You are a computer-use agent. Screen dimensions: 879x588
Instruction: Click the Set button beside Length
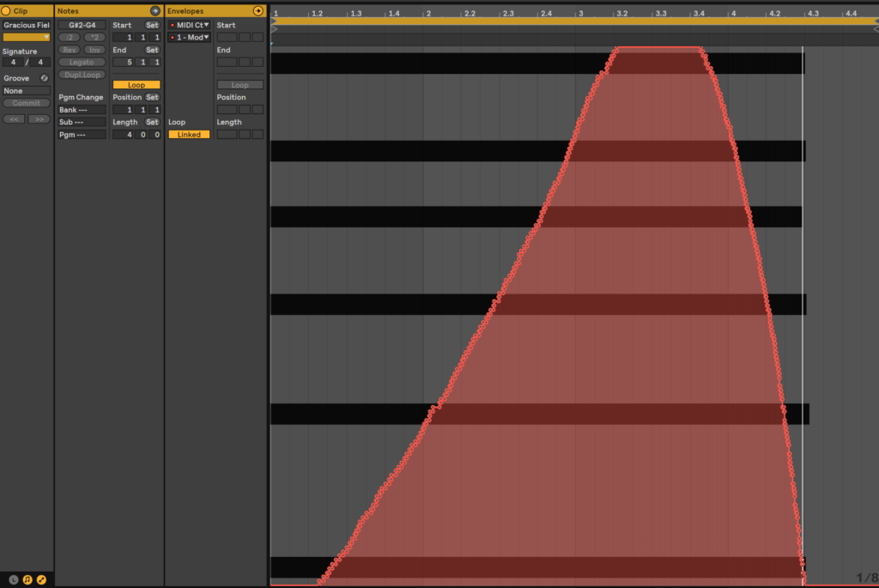tap(152, 122)
